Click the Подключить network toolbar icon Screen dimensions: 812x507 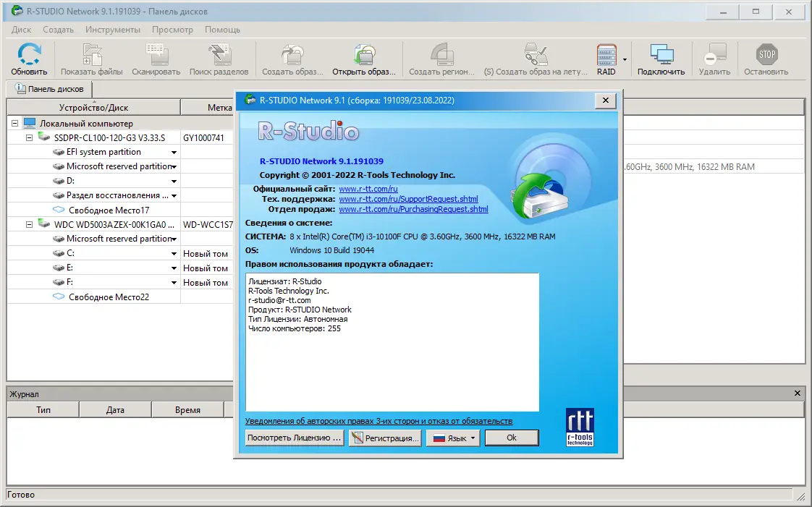point(661,54)
